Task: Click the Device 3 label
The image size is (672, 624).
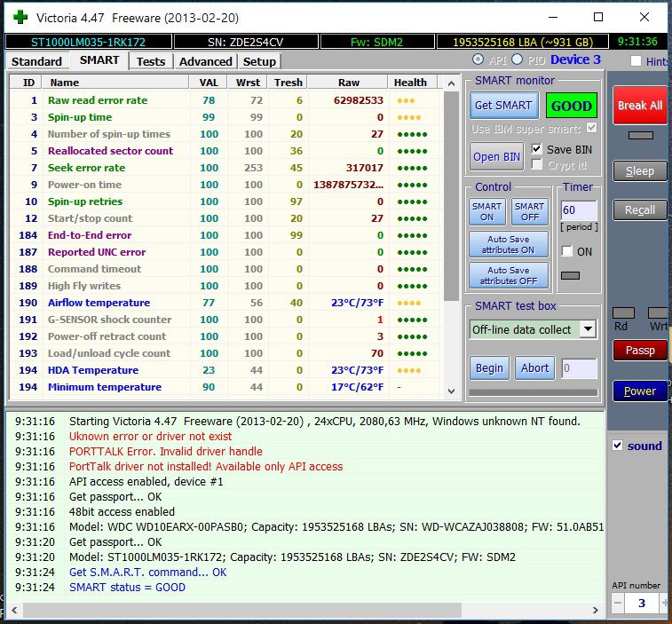Action: pos(575,59)
